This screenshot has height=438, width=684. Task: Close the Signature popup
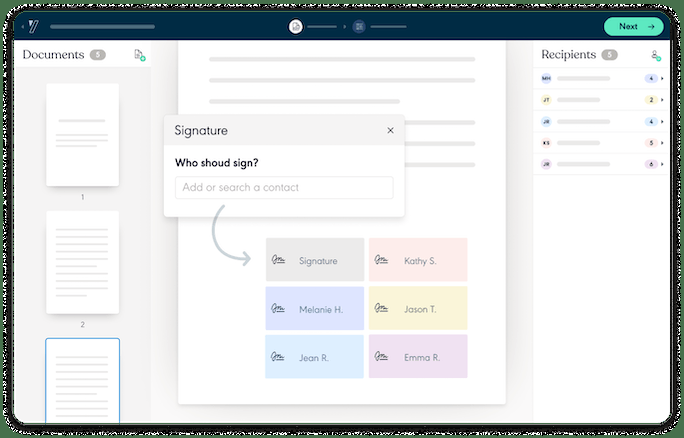tap(390, 131)
